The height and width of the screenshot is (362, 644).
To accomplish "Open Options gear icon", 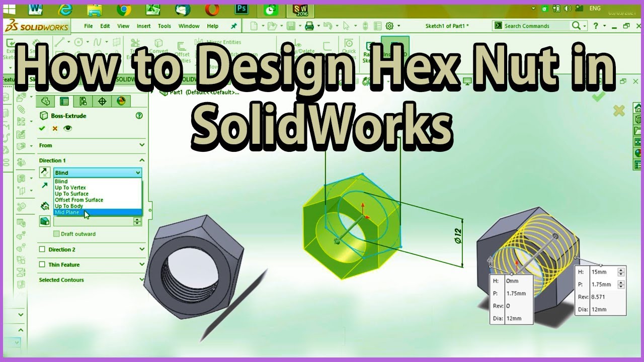I will pyautogui.click(x=389, y=26).
